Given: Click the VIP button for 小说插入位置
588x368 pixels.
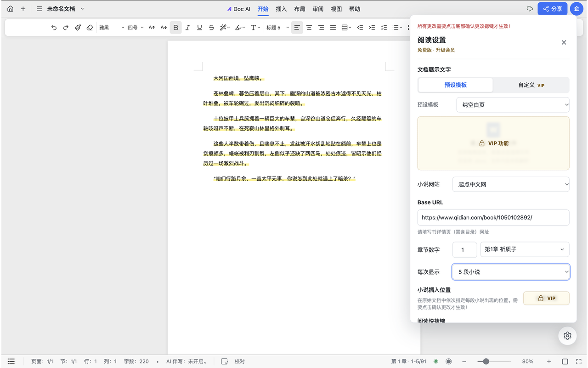Looking at the screenshot, I should coord(546,298).
